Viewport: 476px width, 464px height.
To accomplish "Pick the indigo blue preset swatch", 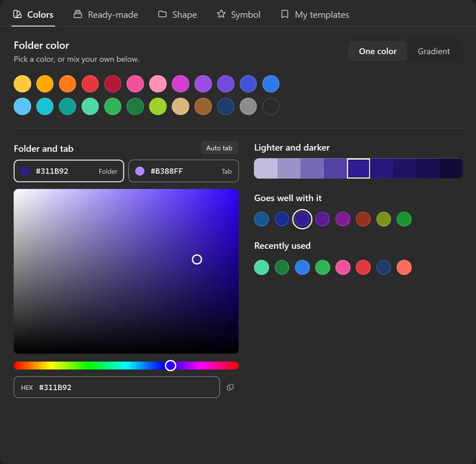I will click(248, 84).
